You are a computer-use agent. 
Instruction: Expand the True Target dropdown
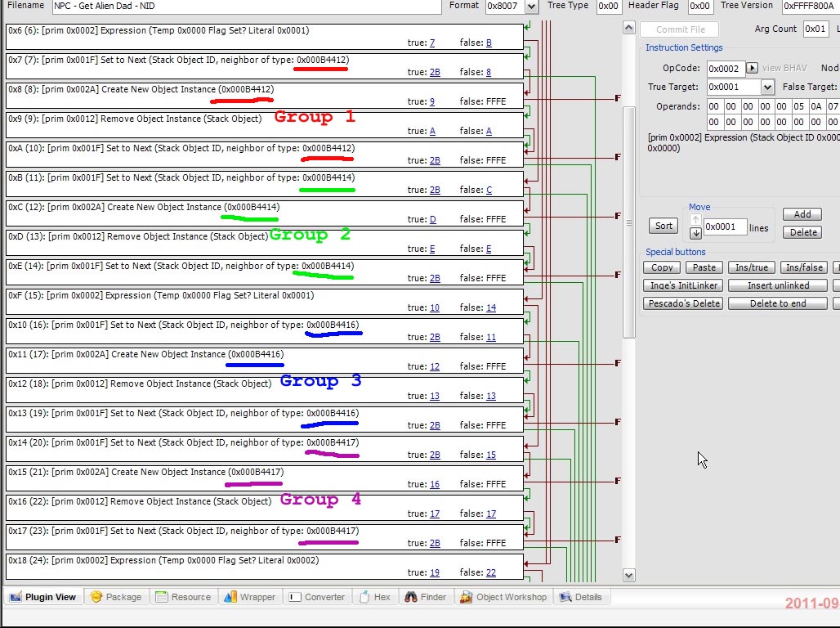click(x=767, y=87)
